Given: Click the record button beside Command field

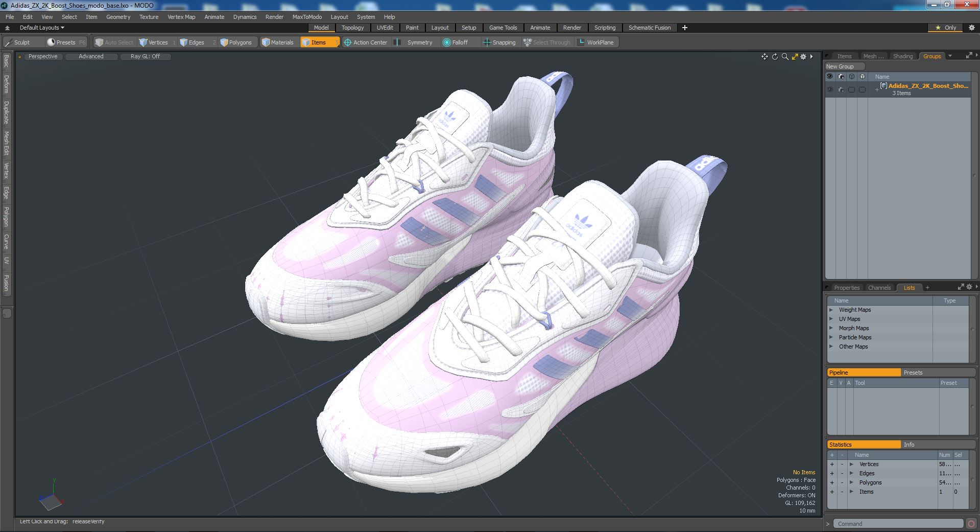Looking at the screenshot, I should 971,524.
